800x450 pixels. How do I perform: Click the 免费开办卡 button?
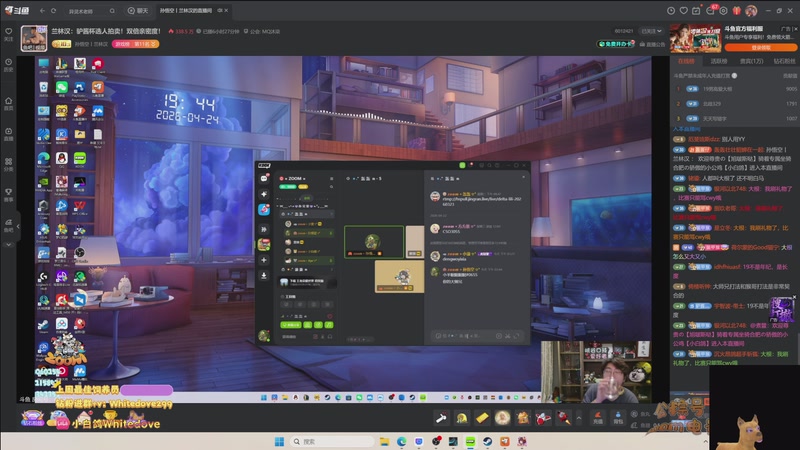click(616, 44)
